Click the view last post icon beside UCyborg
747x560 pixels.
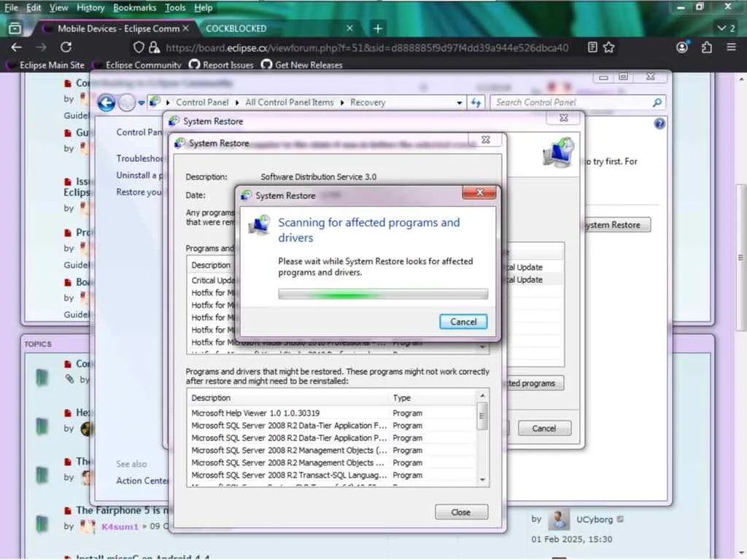click(620, 519)
